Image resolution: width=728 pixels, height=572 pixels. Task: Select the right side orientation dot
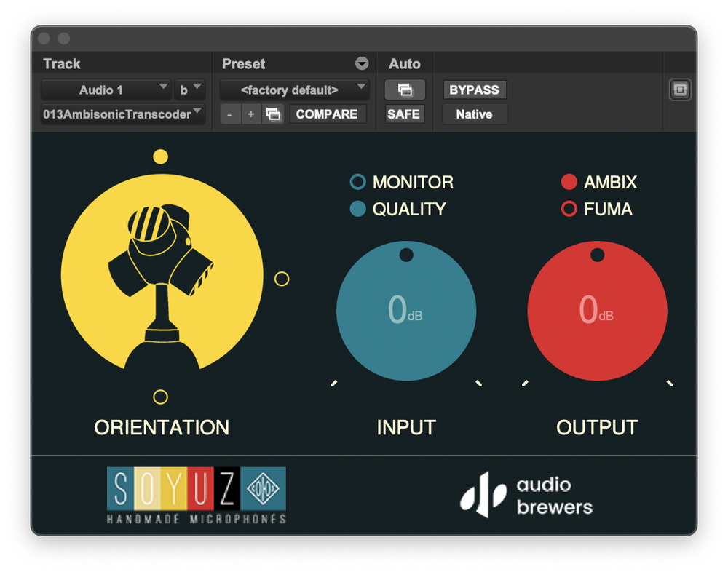(282, 279)
